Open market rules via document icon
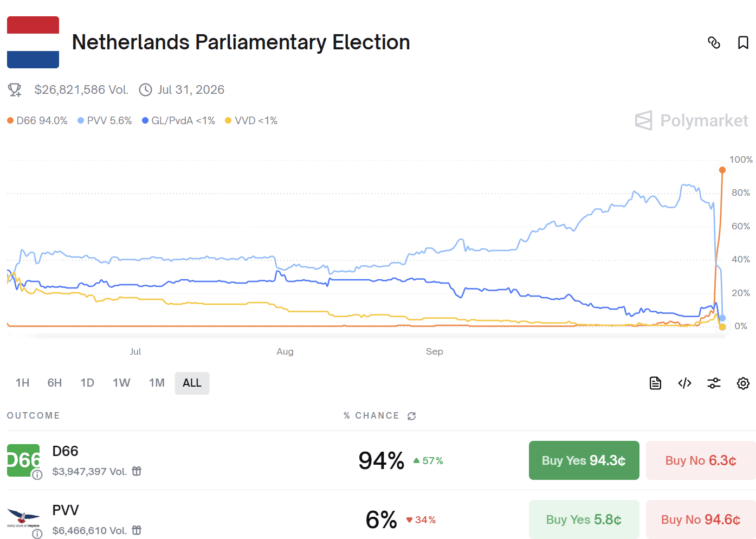The width and height of the screenshot is (756, 539). [655, 383]
